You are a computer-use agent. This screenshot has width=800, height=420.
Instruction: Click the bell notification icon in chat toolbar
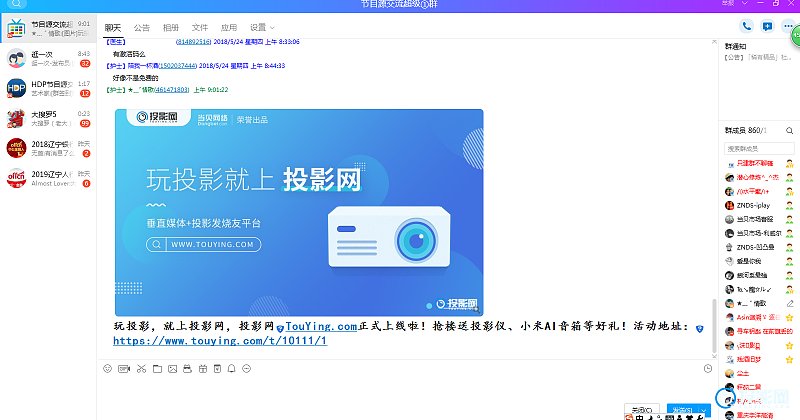[x=232, y=368]
